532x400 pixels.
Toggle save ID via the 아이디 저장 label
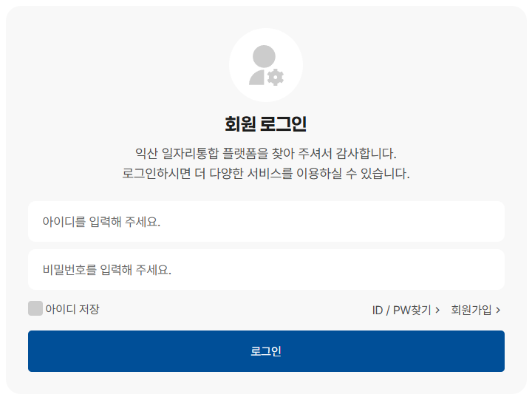[x=72, y=309]
